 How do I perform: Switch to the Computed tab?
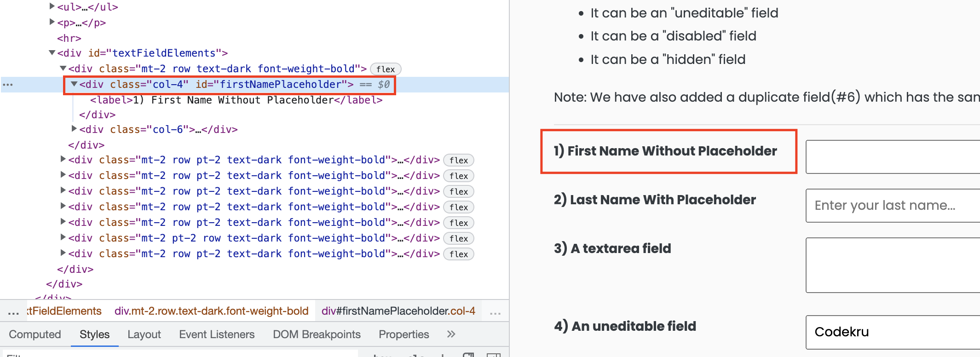pyautogui.click(x=35, y=334)
